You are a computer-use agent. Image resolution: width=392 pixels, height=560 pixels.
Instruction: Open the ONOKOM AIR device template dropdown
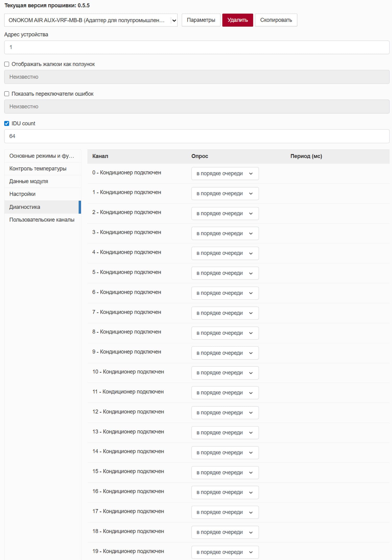(91, 20)
